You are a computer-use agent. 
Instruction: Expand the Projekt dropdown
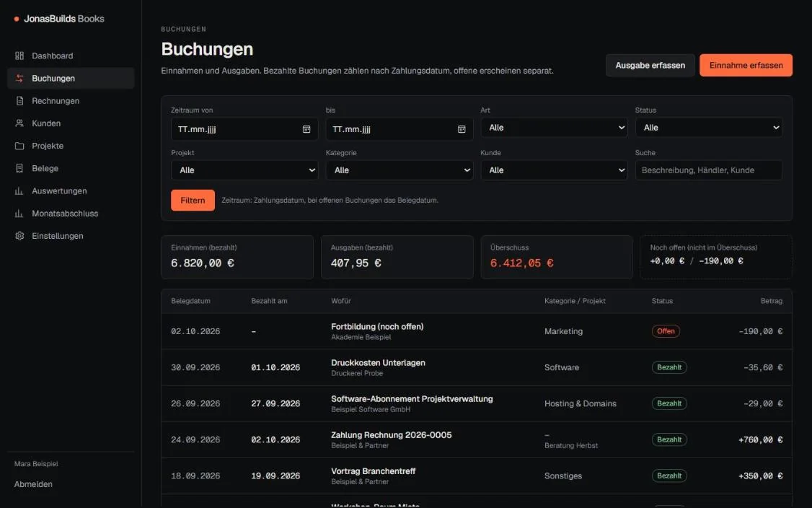[244, 170]
